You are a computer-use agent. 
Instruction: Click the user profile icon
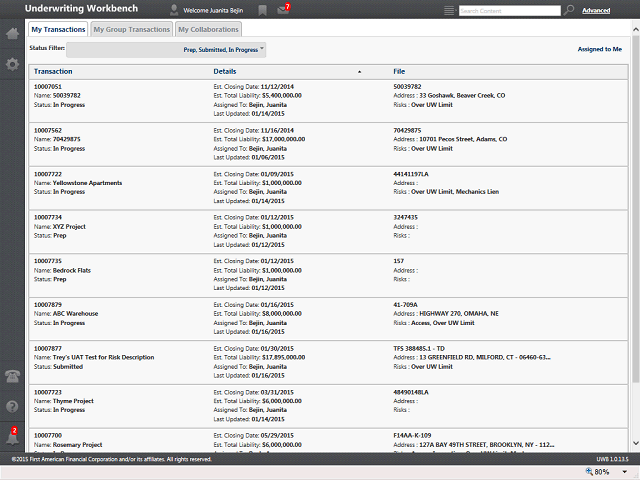174,10
